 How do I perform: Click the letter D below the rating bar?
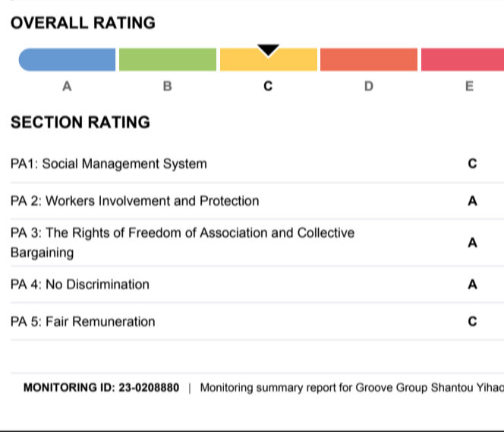pos(369,87)
